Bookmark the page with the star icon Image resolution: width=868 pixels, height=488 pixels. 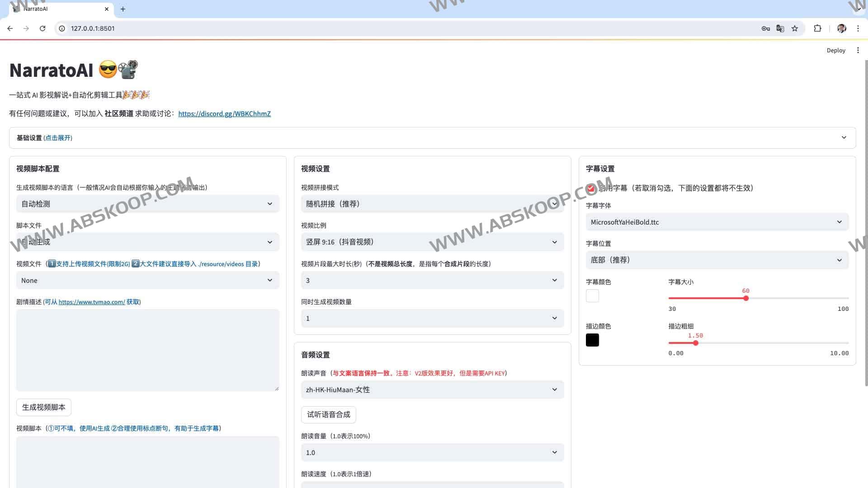pos(795,28)
